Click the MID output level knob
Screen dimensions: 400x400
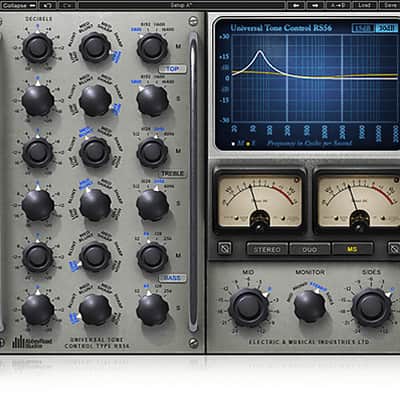pyautogui.click(x=249, y=307)
